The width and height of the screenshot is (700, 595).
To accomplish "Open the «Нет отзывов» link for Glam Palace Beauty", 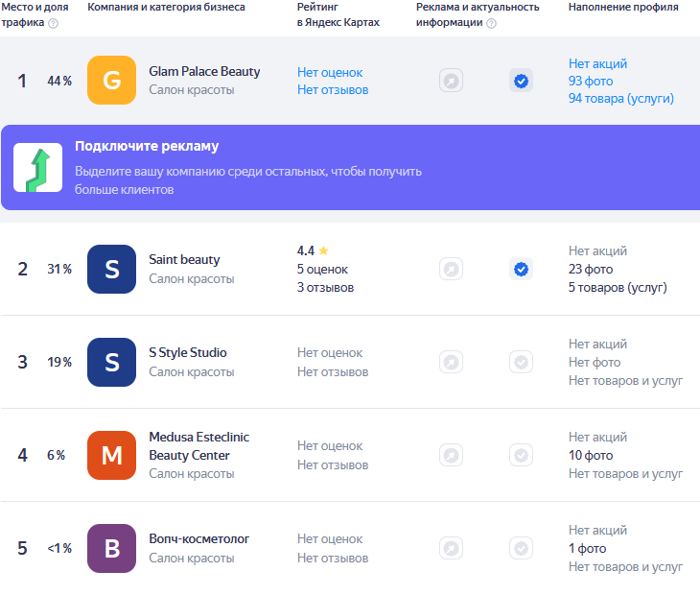I will pyautogui.click(x=333, y=90).
